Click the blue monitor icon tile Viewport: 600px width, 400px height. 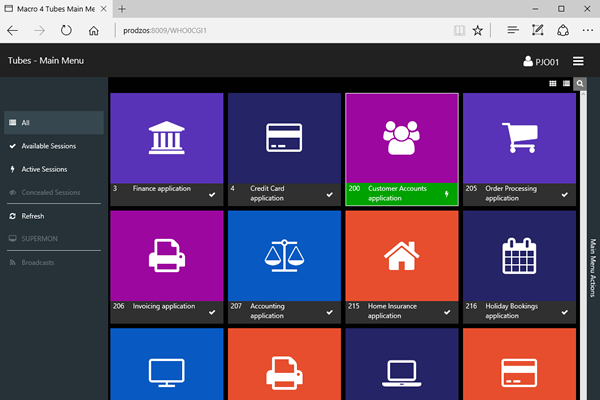pos(166,364)
